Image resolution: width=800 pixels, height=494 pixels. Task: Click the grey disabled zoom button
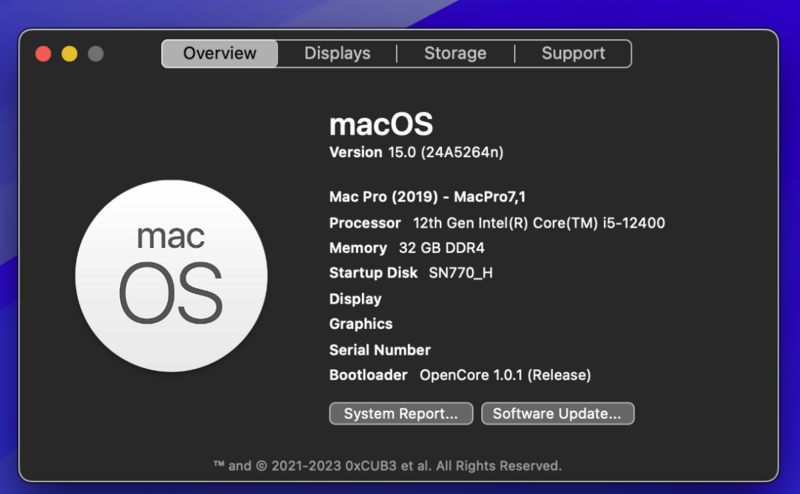pyautogui.click(x=96, y=54)
